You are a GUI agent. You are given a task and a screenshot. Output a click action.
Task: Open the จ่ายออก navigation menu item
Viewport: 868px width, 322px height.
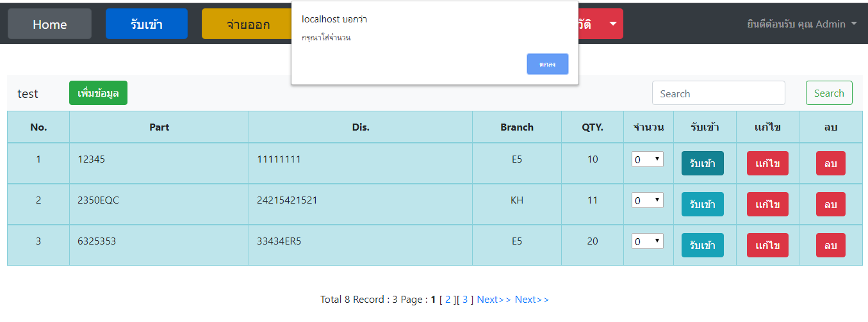[x=247, y=24]
